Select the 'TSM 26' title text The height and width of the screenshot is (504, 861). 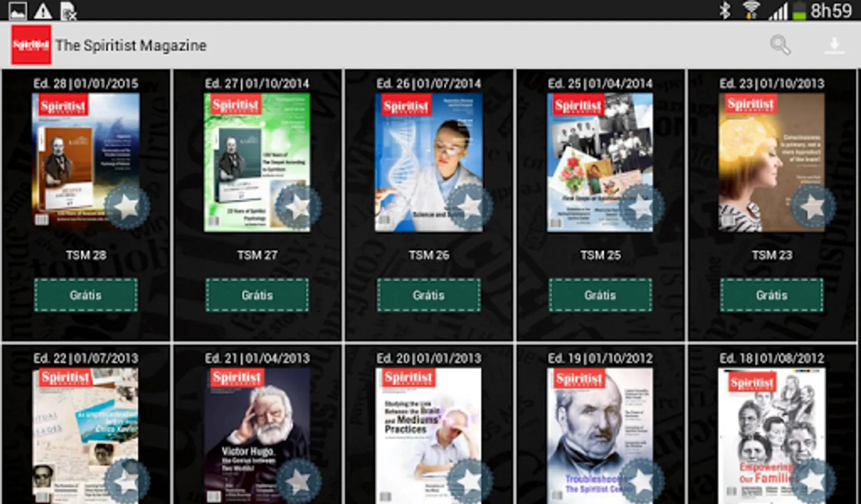tap(429, 255)
